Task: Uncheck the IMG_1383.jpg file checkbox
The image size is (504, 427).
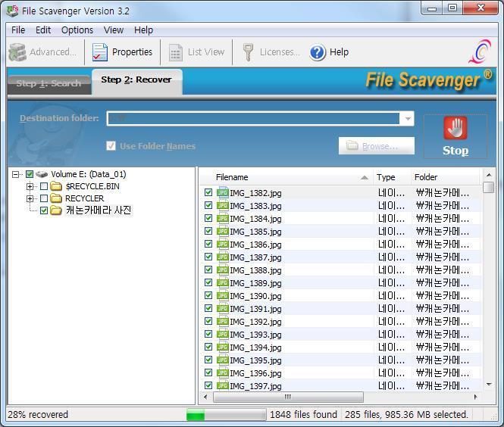Action: click(x=208, y=205)
